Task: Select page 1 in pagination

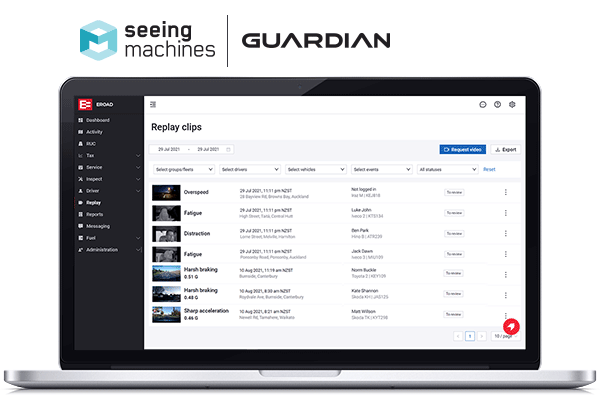Action: pos(470,336)
